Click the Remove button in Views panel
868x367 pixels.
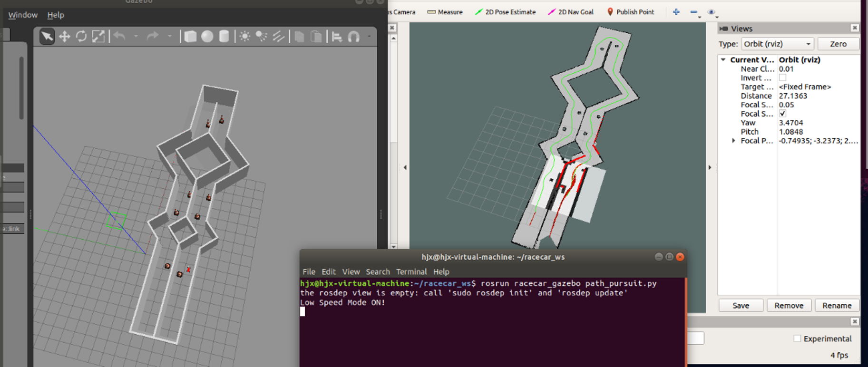tap(789, 305)
